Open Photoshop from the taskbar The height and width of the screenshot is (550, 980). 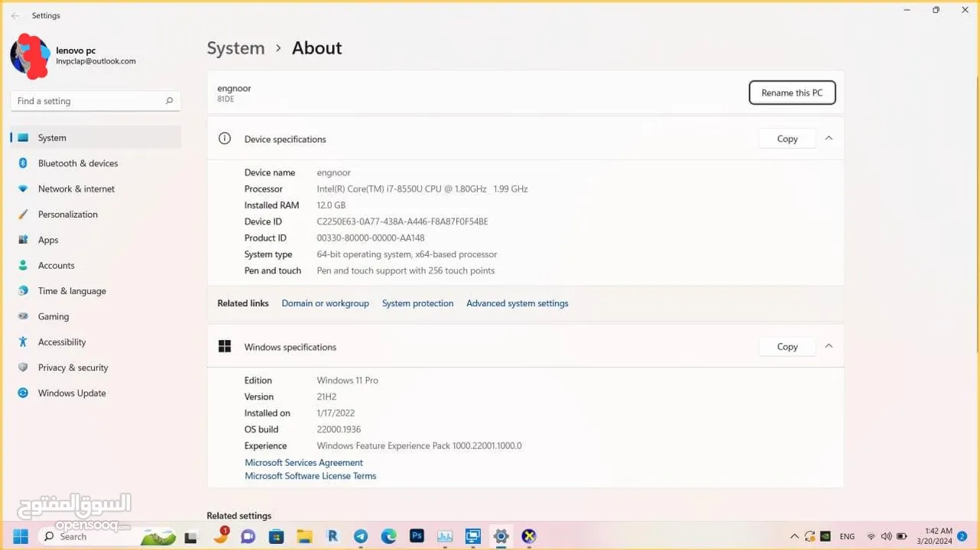point(417,536)
